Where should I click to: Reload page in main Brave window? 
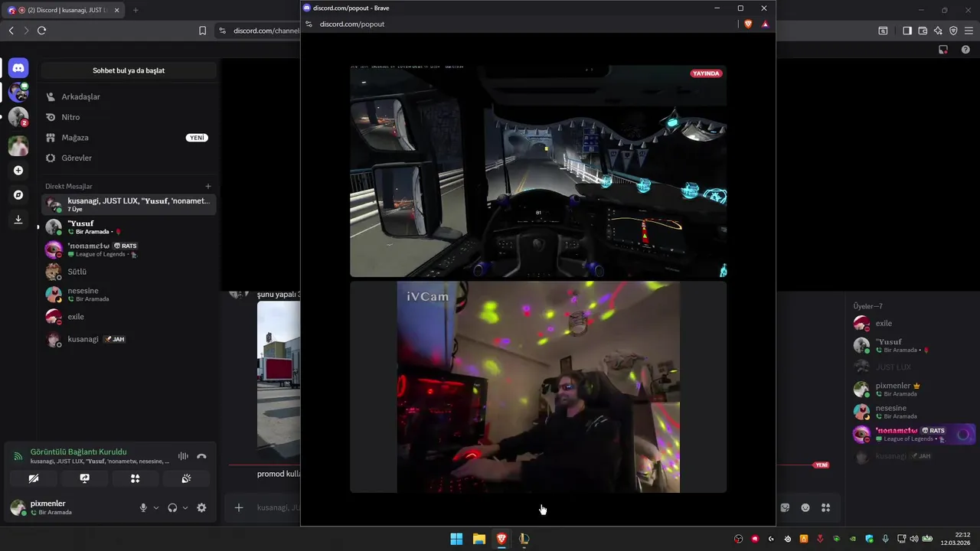41,31
